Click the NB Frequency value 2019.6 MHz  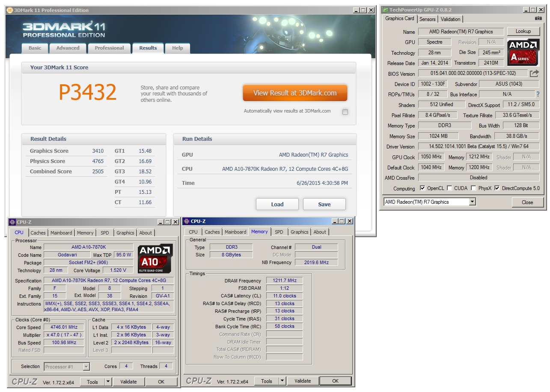tap(316, 263)
